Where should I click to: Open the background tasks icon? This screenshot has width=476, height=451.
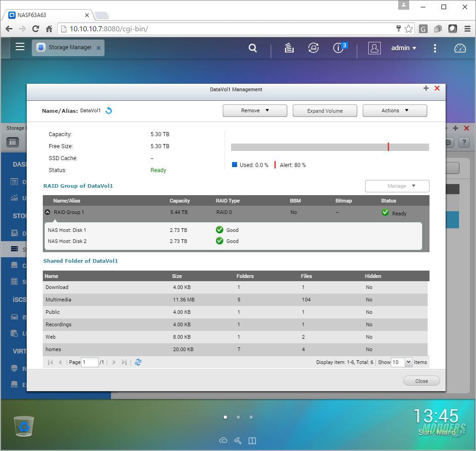click(x=289, y=48)
